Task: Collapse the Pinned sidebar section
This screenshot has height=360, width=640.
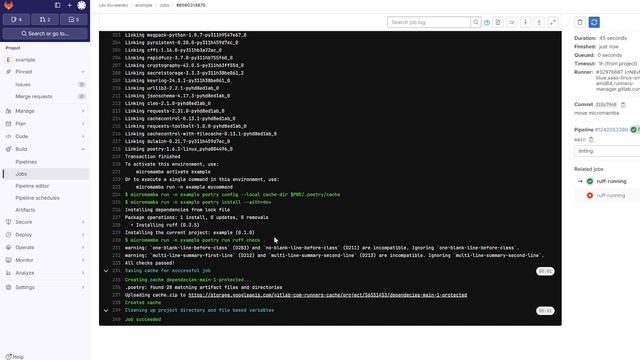Action: click(x=45, y=71)
